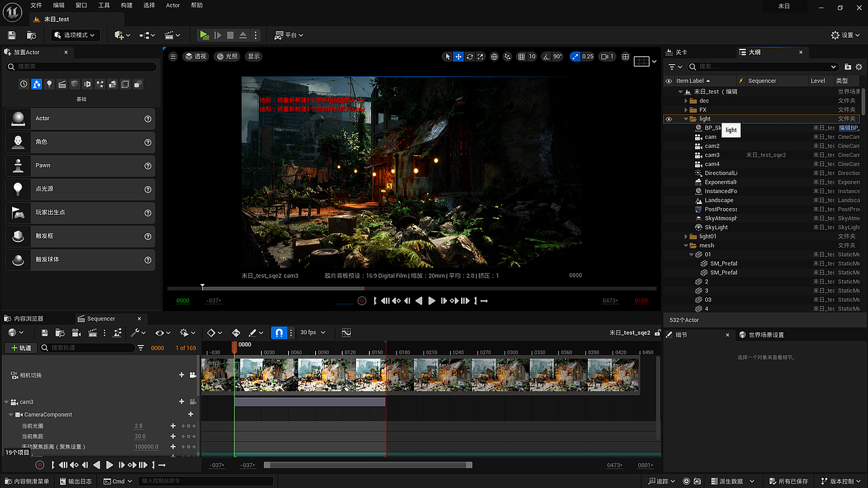Click the 轨道 add track button
This screenshot has width=868, height=488.
(x=20, y=348)
